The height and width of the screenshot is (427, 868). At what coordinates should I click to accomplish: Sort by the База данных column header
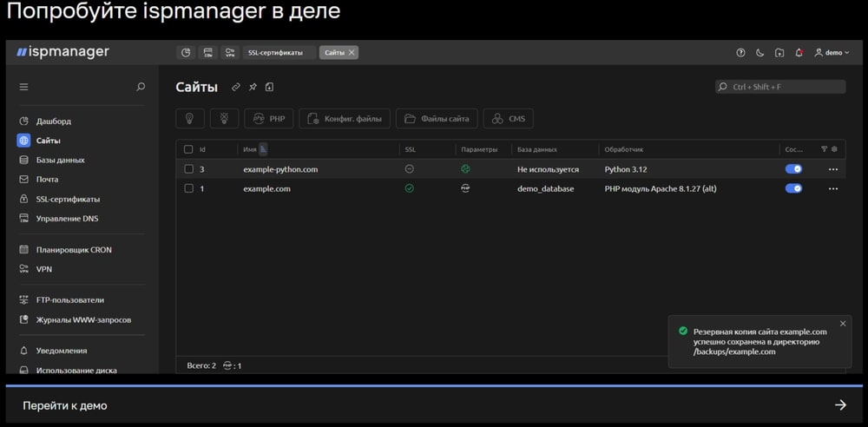tap(537, 149)
